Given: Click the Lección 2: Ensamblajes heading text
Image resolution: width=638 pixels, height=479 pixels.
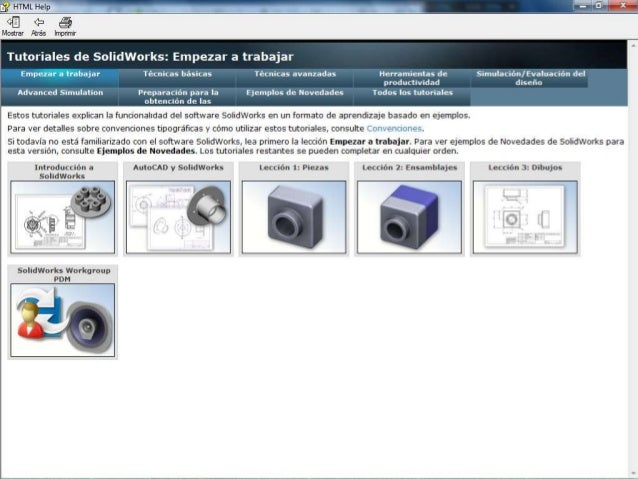Looking at the screenshot, I should 410,167.
